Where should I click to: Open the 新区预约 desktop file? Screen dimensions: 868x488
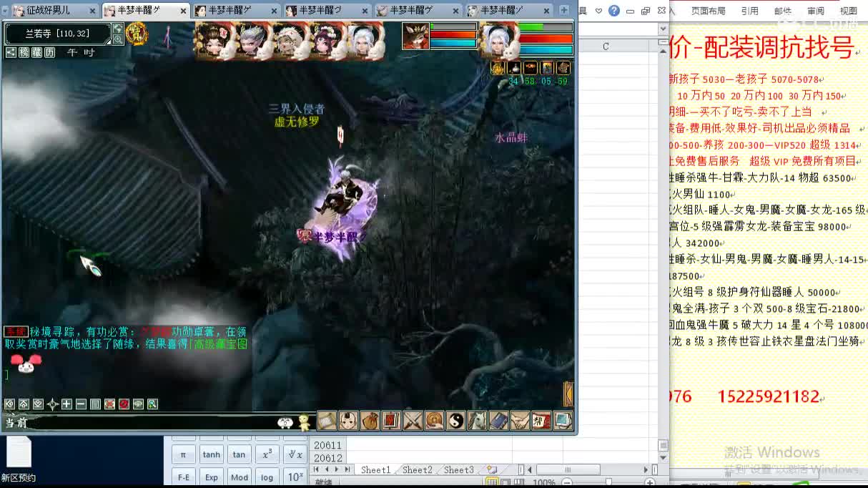coord(19,459)
